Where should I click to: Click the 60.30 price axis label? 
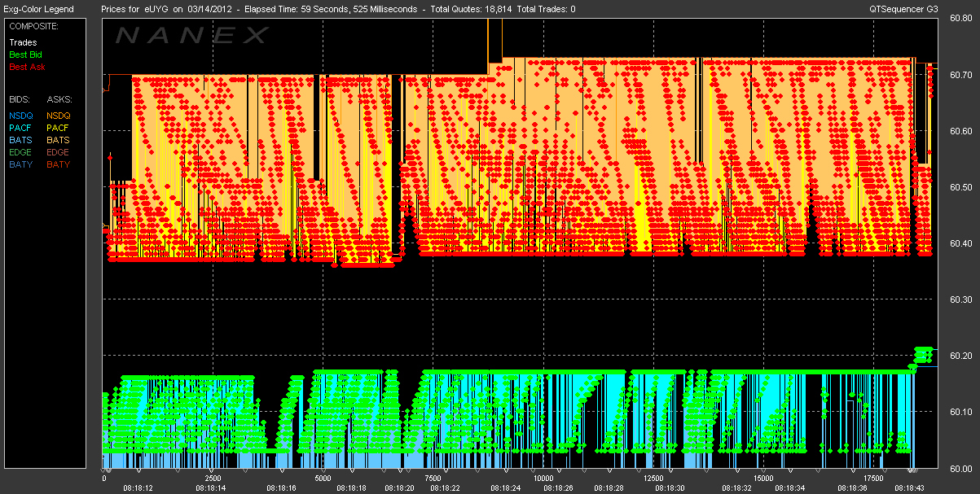point(962,300)
